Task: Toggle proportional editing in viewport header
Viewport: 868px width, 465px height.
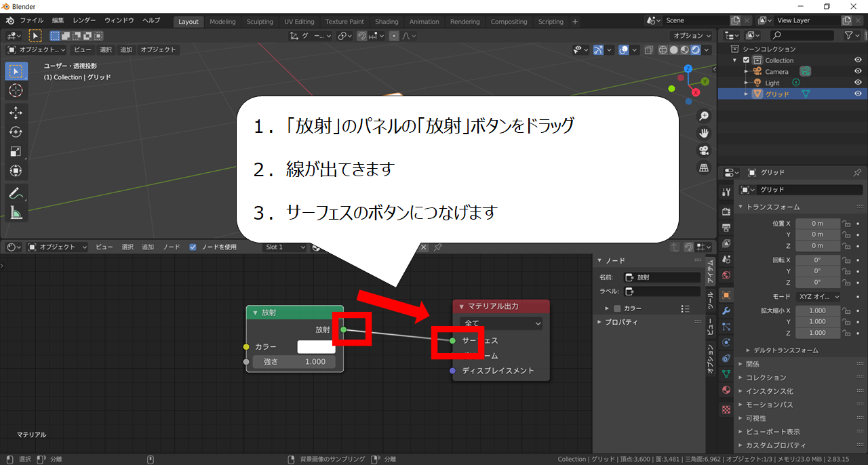Action: 394,36
